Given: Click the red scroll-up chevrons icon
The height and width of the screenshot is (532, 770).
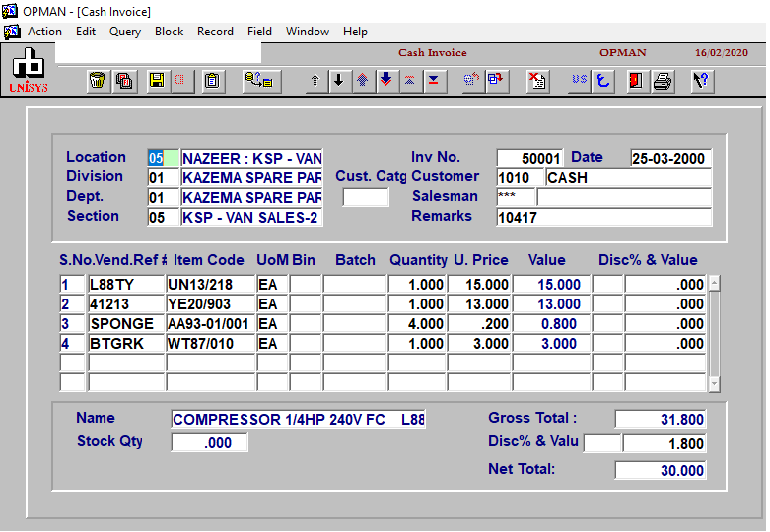Looking at the screenshot, I should coord(409,81).
